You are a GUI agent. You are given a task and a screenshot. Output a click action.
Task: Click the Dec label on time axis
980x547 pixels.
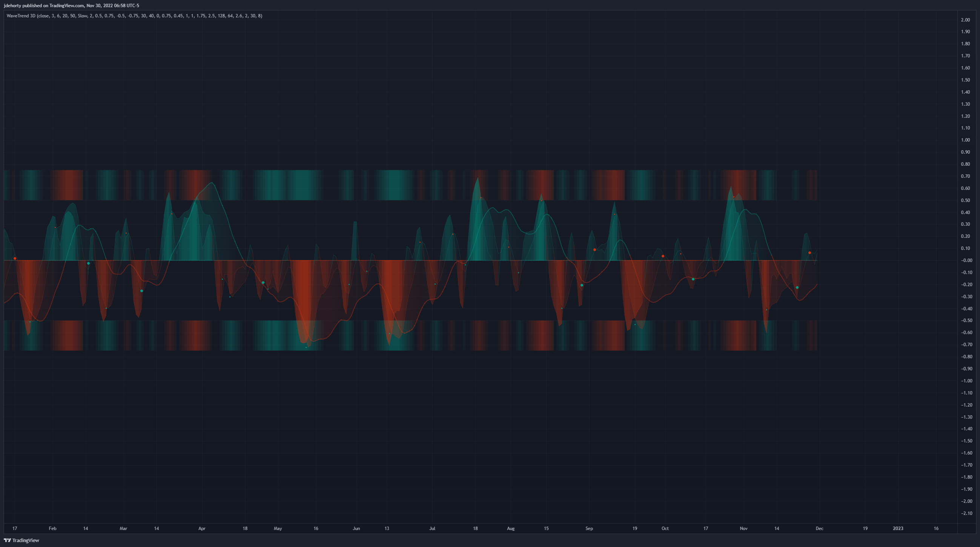[x=819, y=529]
